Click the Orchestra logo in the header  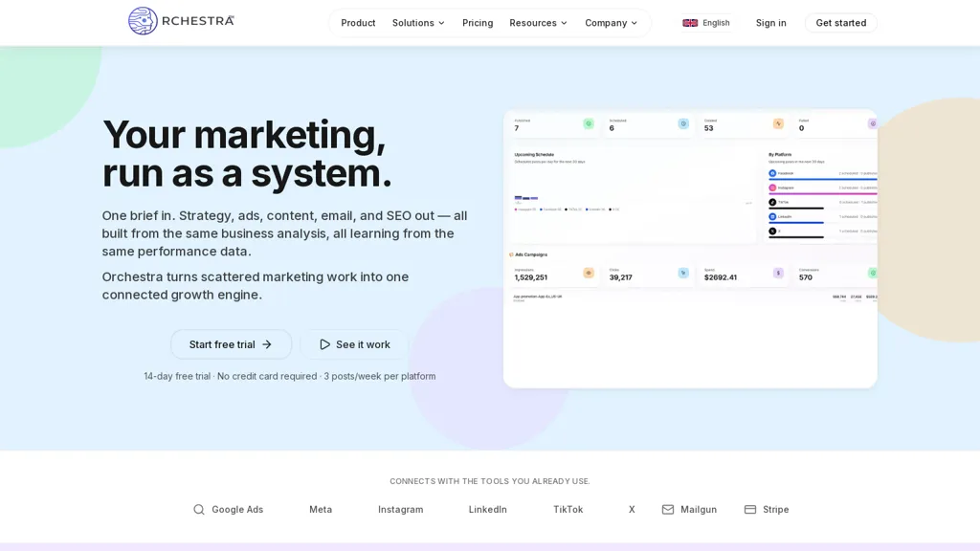click(x=181, y=21)
